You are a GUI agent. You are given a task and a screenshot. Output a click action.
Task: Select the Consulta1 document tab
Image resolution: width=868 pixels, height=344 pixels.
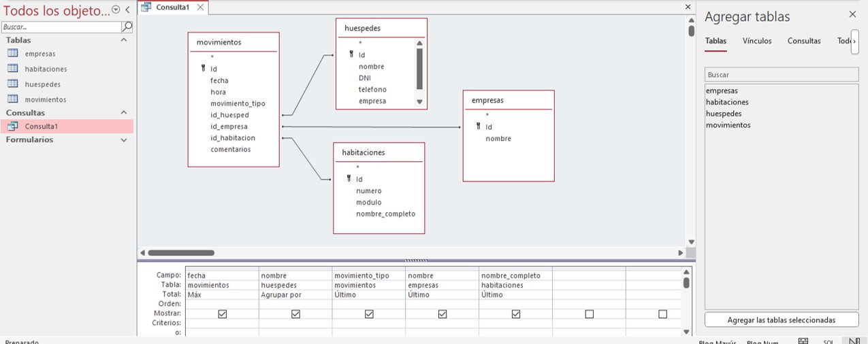coord(172,7)
